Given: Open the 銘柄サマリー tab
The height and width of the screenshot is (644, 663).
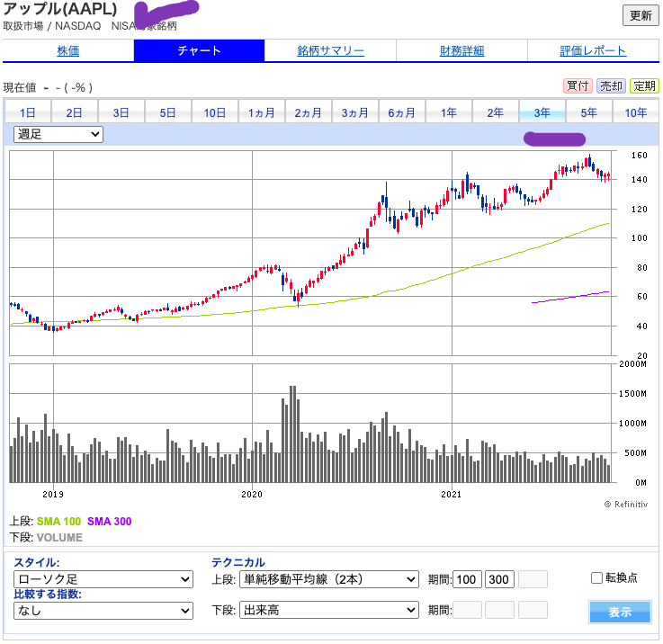Looking at the screenshot, I should (x=330, y=50).
